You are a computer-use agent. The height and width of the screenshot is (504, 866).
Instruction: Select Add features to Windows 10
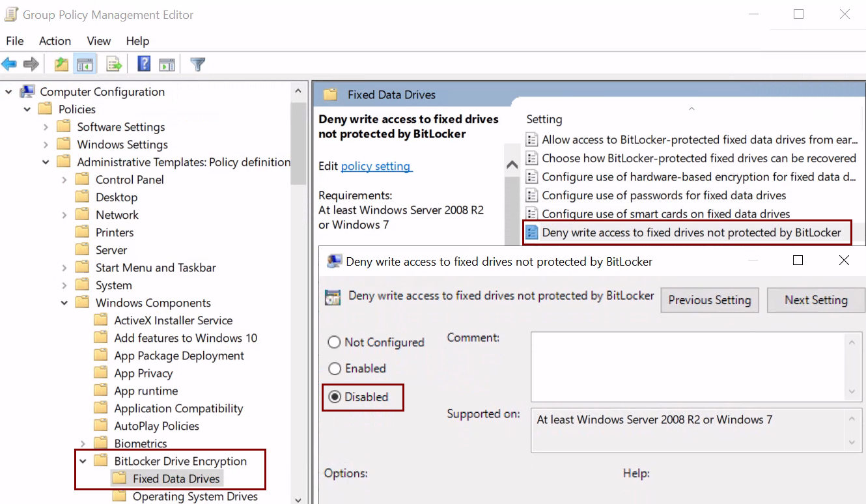pyautogui.click(x=186, y=337)
